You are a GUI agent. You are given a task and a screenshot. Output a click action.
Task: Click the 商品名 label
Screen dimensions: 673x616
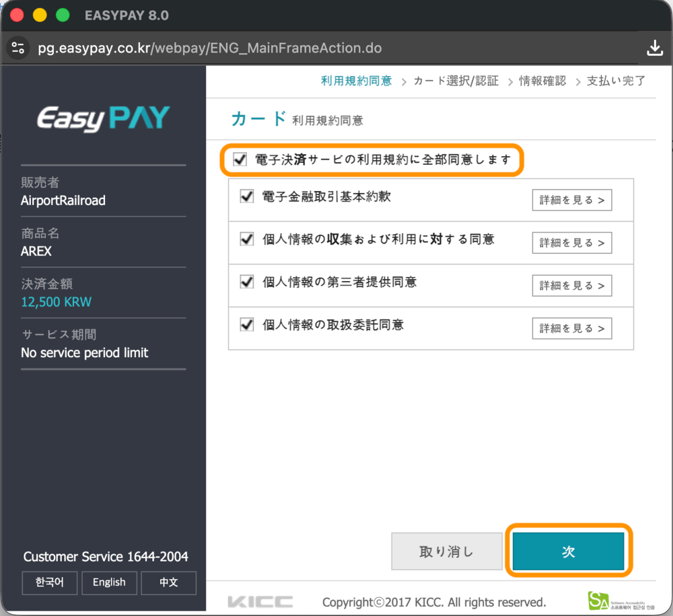[x=40, y=233]
